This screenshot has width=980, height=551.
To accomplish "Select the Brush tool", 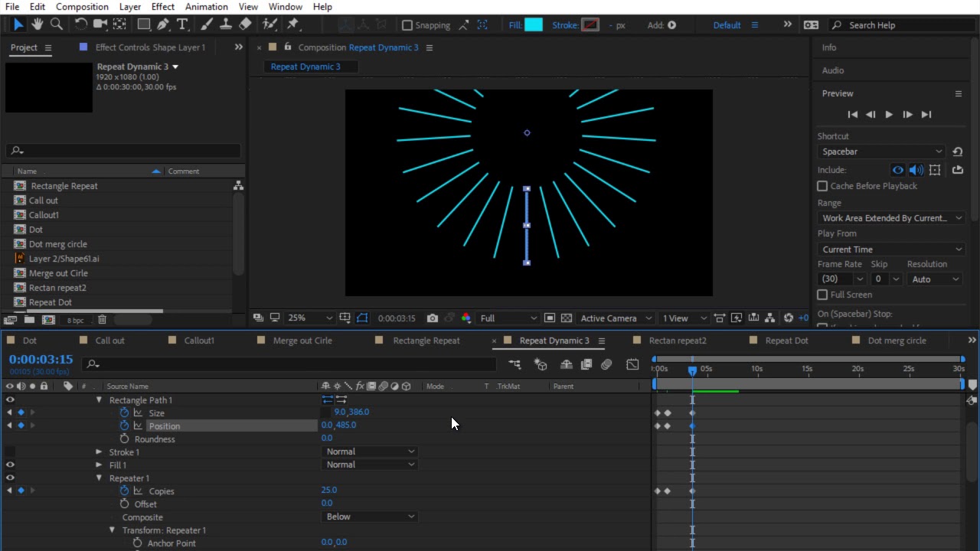I will point(207,24).
